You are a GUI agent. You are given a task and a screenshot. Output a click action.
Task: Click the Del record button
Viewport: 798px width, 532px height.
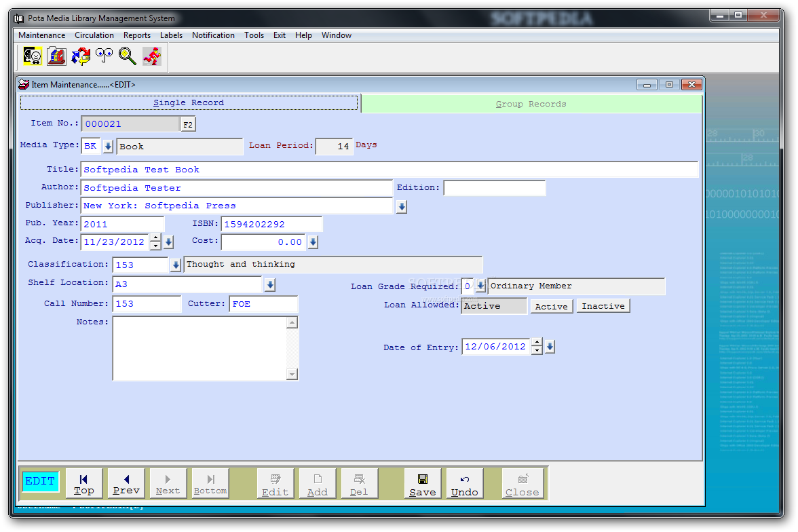pyautogui.click(x=360, y=484)
